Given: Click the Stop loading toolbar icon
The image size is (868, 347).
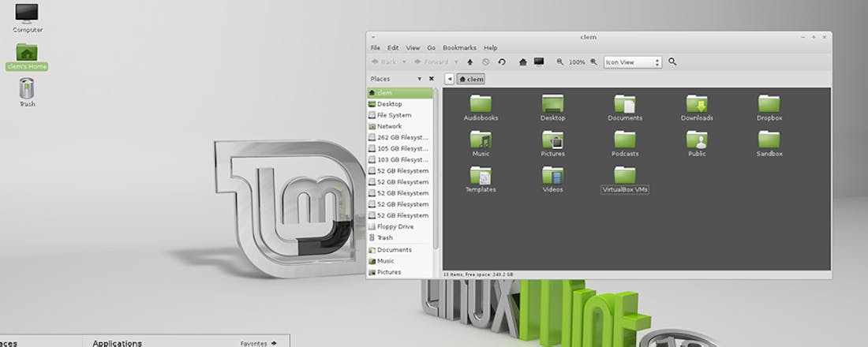Looking at the screenshot, I should 485,62.
